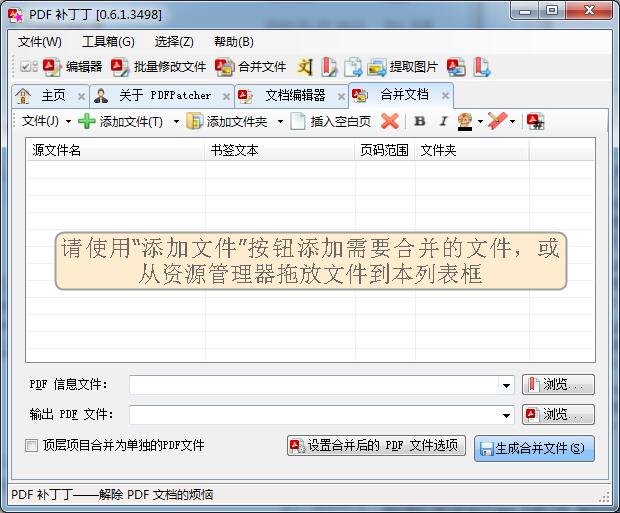This screenshot has width=620, height=513.
Task: Minimize the PDF 补丁丁 window
Action: 525,11
